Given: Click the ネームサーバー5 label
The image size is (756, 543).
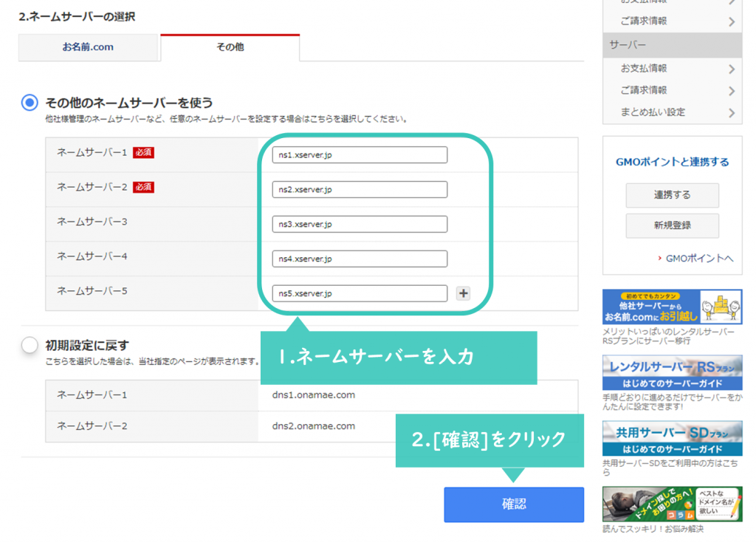Looking at the screenshot, I should (x=92, y=291).
